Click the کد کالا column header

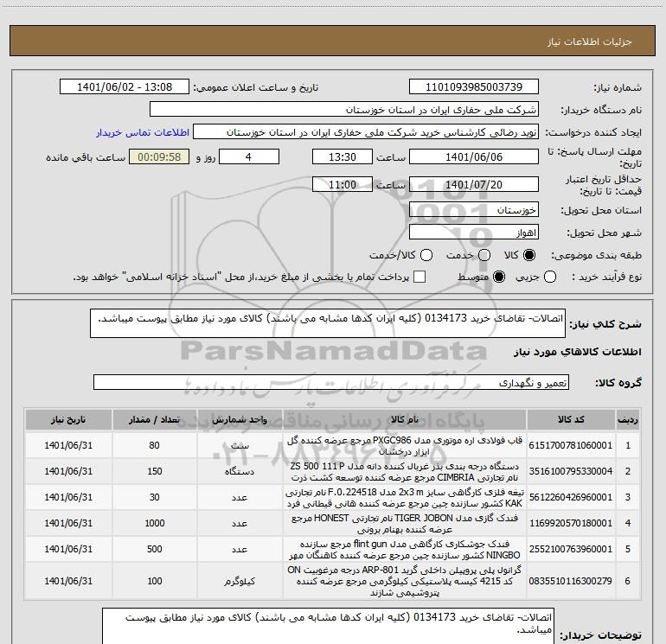(x=571, y=420)
